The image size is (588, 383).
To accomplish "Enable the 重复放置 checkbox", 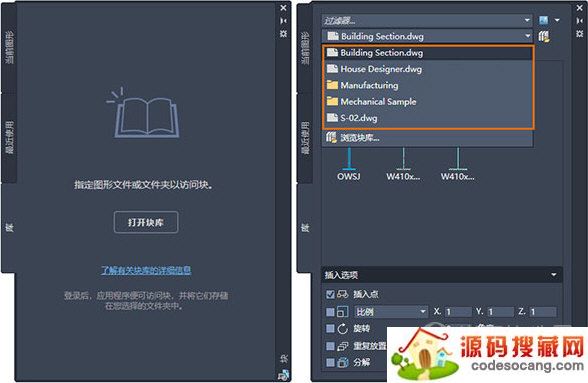I will [330, 346].
